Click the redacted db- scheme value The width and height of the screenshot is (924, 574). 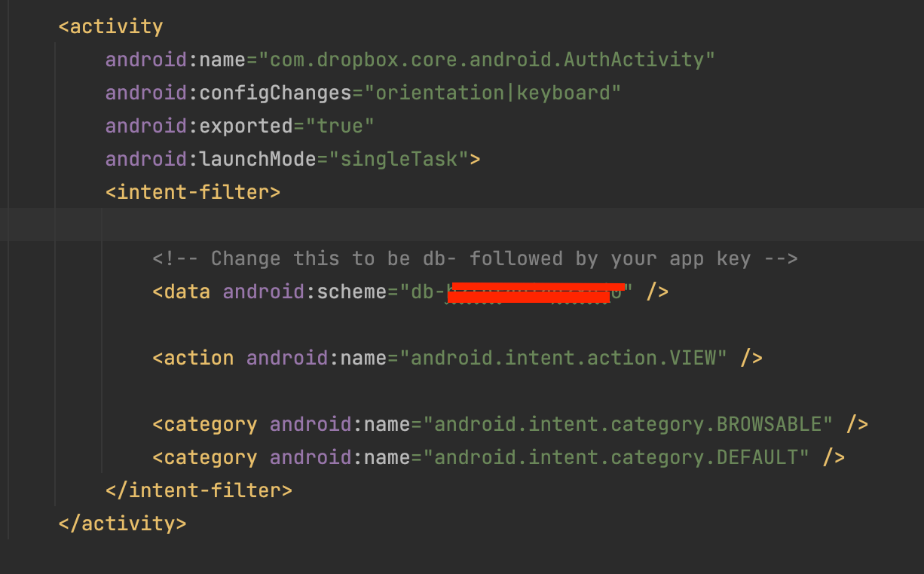(535, 292)
